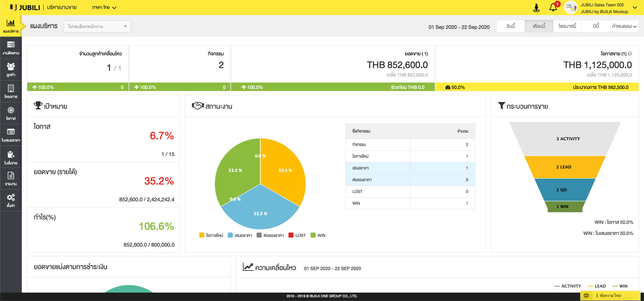Click the JUBILI logo

[x=25, y=7]
